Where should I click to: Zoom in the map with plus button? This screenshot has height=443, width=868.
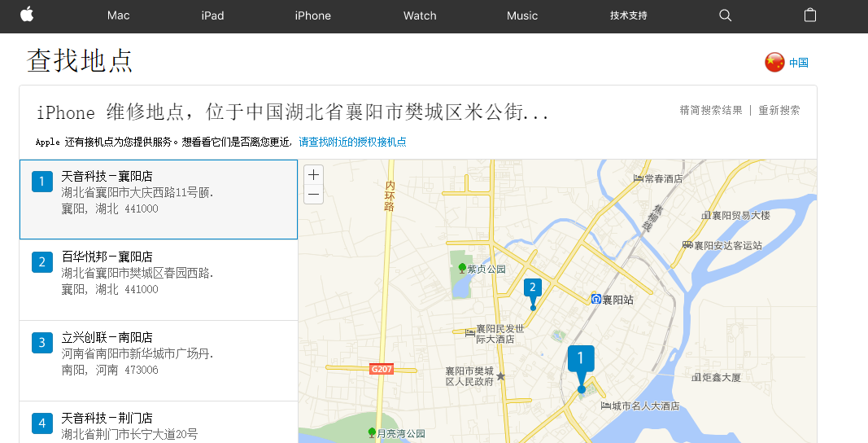[x=313, y=174]
